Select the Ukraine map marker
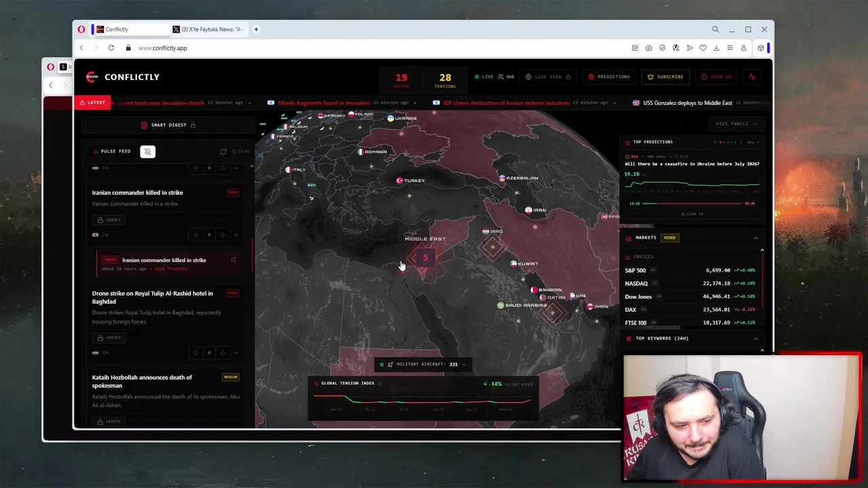This screenshot has width=868, height=488. [402, 118]
